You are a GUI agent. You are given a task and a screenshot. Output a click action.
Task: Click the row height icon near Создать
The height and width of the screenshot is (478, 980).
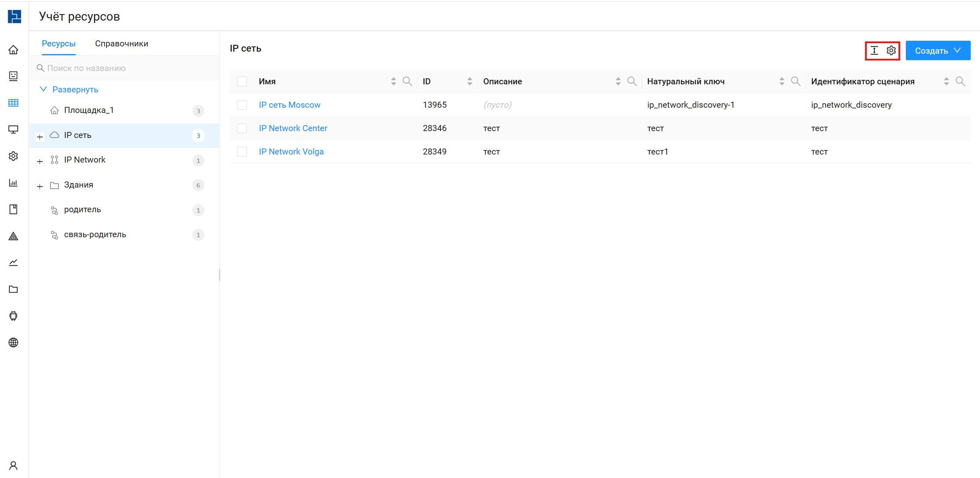pyautogui.click(x=874, y=50)
